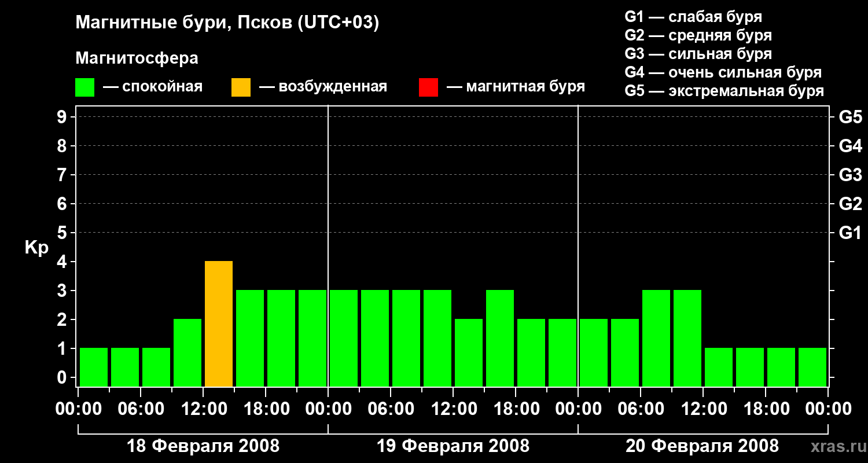
Task: Click the 'G2 — средняя буря' legend line
Action: 698,35
